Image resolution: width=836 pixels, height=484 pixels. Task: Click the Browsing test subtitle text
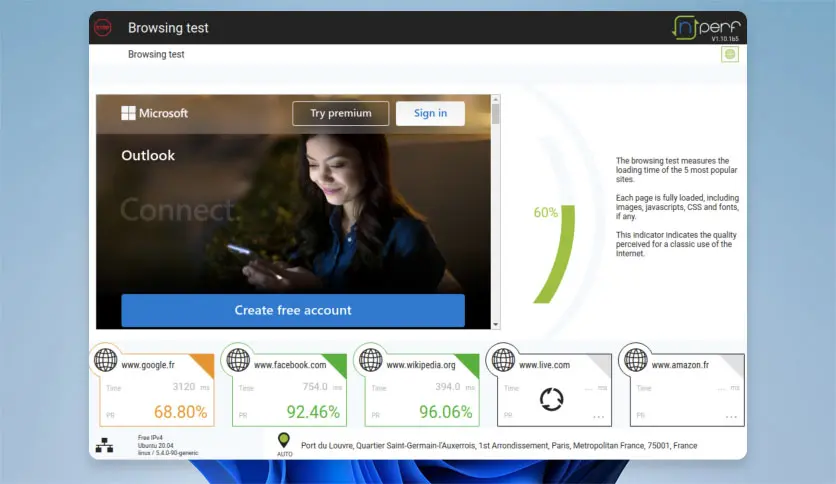[x=156, y=54]
